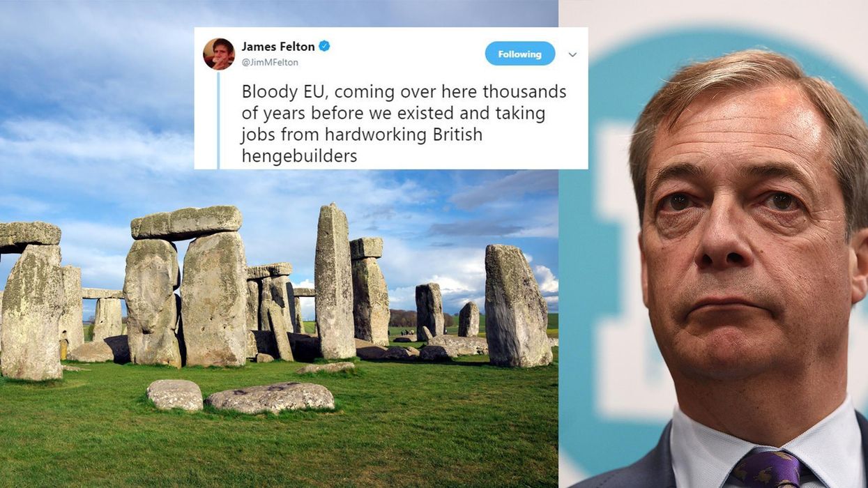Click the leaning stone right of center
Image resolution: width=868 pixels, height=488 pixels.
[517, 305]
